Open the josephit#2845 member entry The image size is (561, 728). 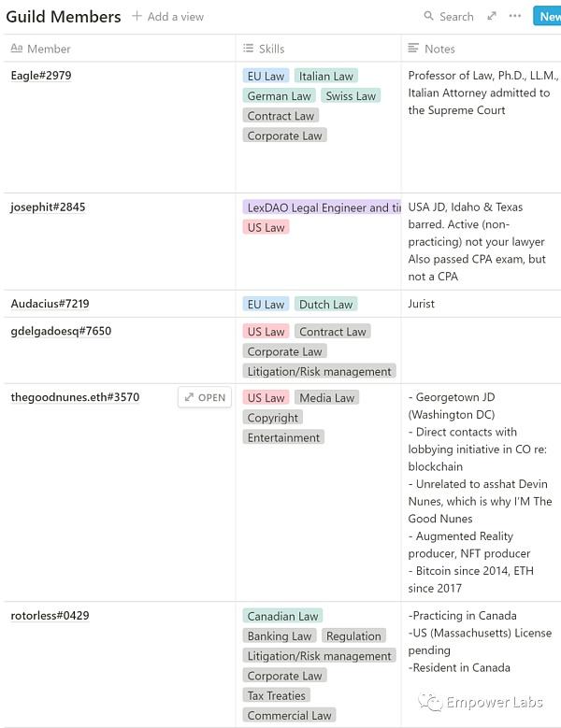coord(48,207)
